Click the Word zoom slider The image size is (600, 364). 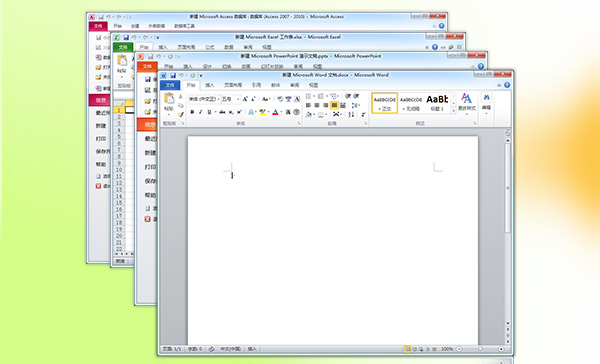480,349
